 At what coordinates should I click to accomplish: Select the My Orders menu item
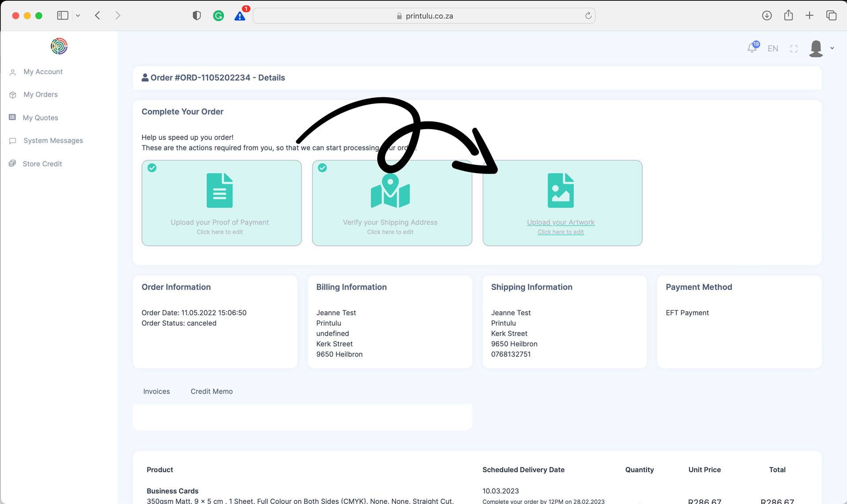tap(40, 95)
